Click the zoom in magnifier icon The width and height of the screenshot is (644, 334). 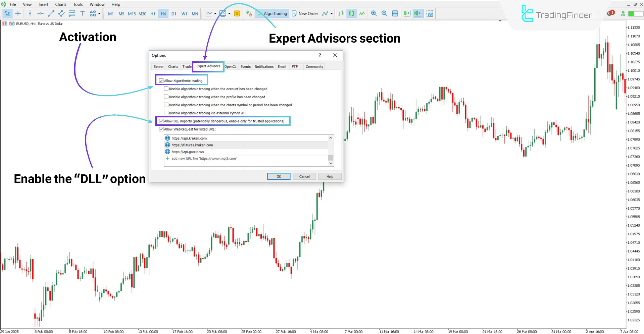(x=374, y=13)
